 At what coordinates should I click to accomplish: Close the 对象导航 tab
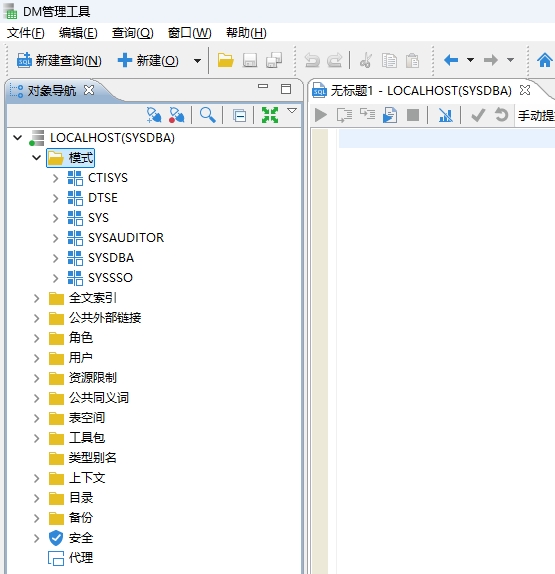[89, 90]
